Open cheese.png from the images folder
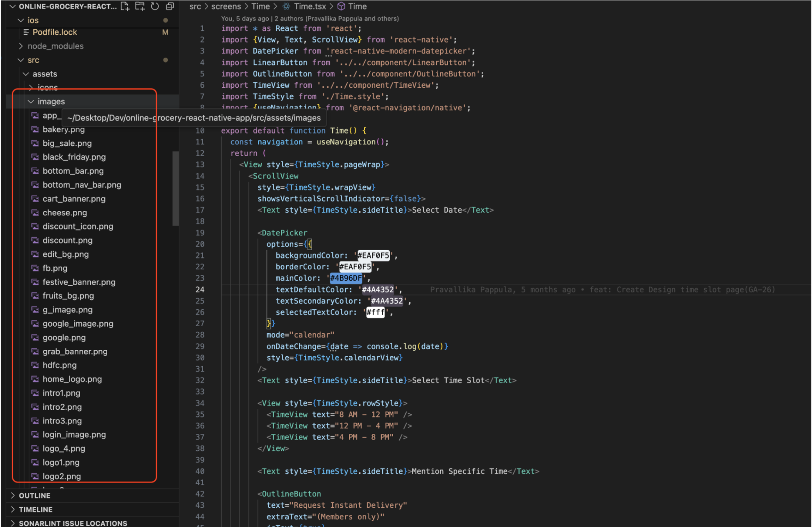 pyautogui.click(x=65, y=213)
